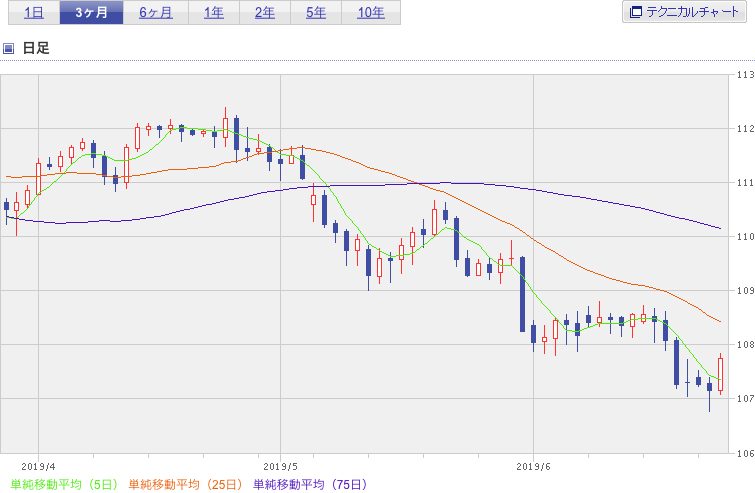Viewport: 755px width, 493px height.
Task: Select the 3ヶ月 period tab
Action: pos(91,13)
